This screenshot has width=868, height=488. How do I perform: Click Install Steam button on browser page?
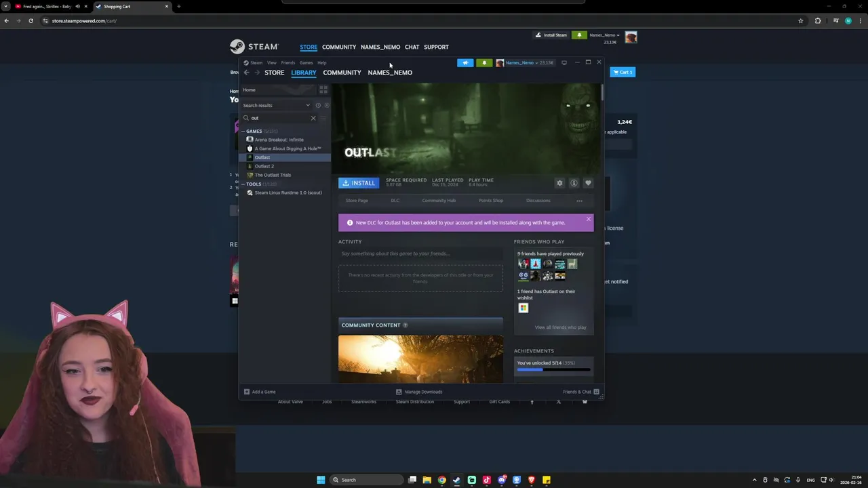[x=551, y=35]
